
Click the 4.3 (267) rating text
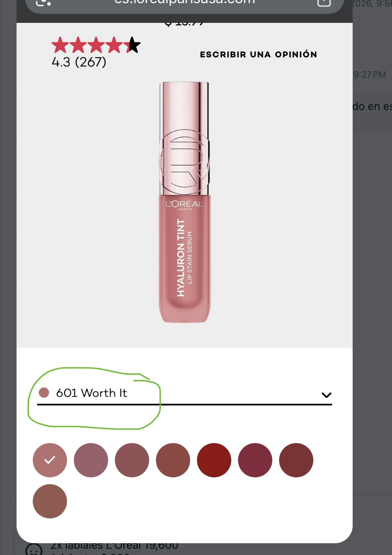[79, 62]
